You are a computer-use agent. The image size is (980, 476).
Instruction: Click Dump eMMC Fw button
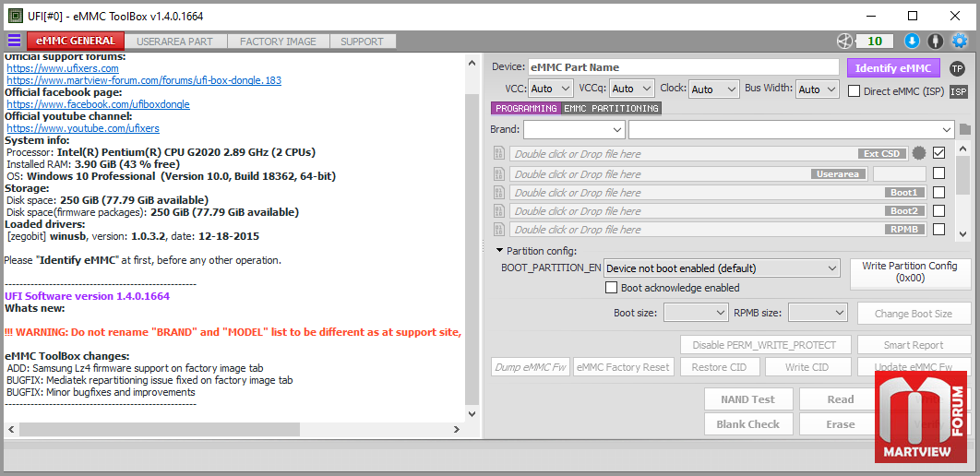(x=531, y=367)
